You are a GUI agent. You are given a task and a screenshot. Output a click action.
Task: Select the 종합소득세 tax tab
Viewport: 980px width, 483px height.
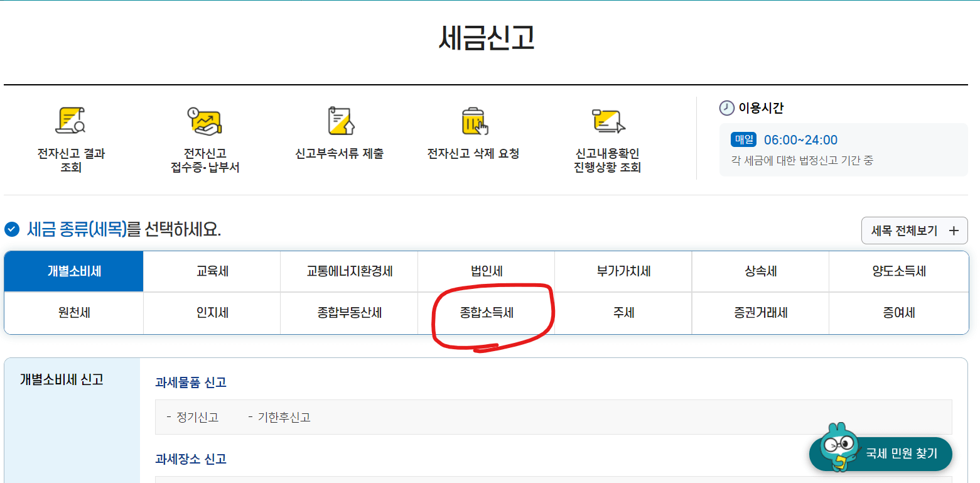pos(487,313)
